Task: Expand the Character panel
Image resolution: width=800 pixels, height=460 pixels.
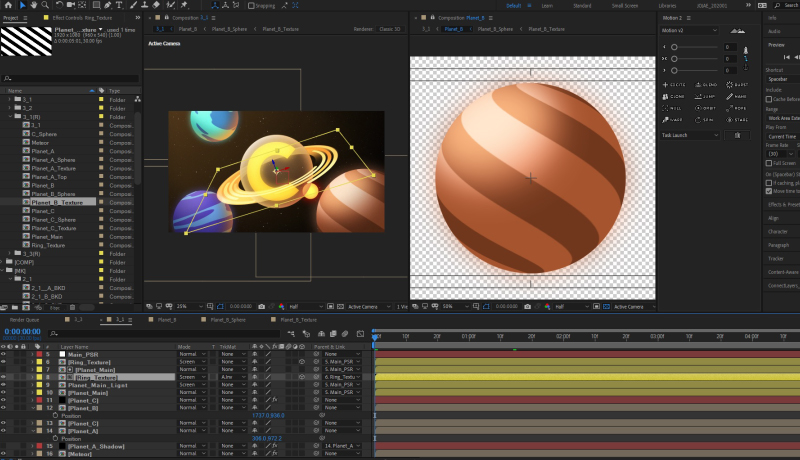Action: pyautogui.click(x=778, y=232)
